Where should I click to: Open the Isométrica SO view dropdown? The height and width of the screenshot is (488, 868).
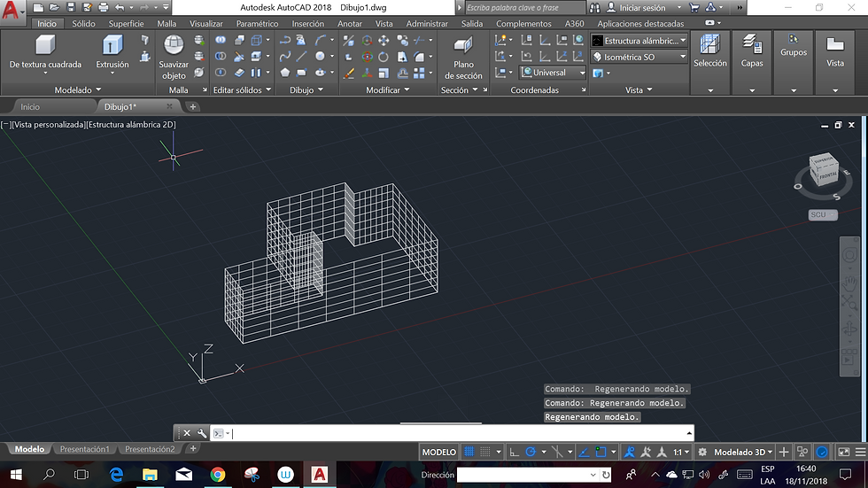pos(639,57)
